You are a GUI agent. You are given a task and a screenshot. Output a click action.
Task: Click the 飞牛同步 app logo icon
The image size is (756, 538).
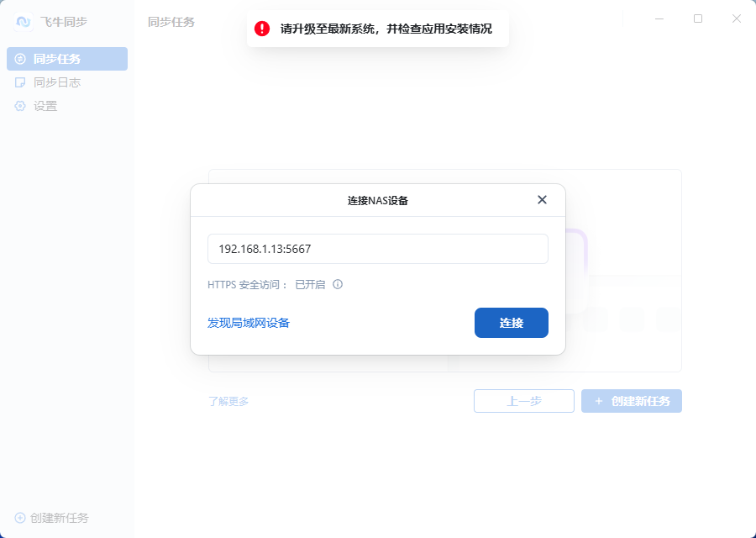[x=24, y=22]
